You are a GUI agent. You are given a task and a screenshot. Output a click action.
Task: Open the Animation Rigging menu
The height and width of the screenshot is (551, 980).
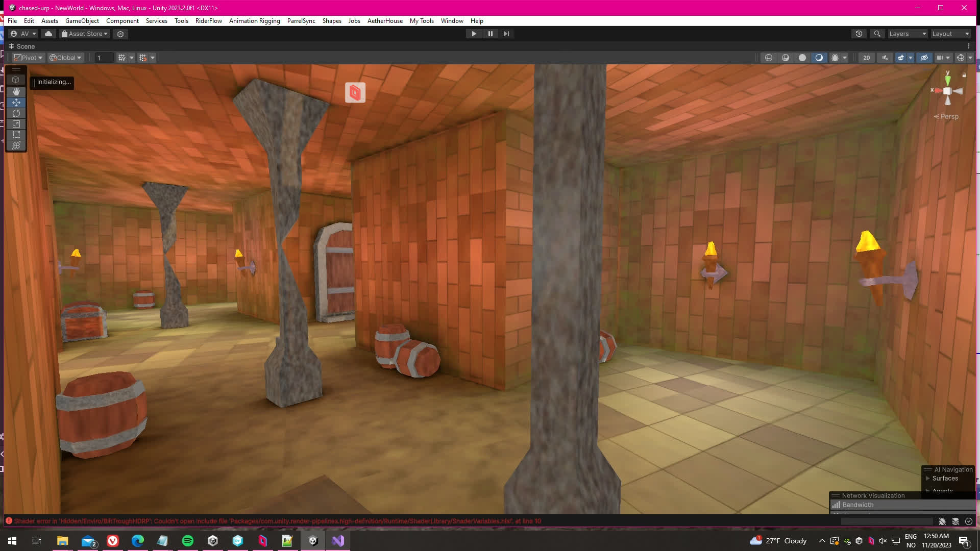click(254, 21)
